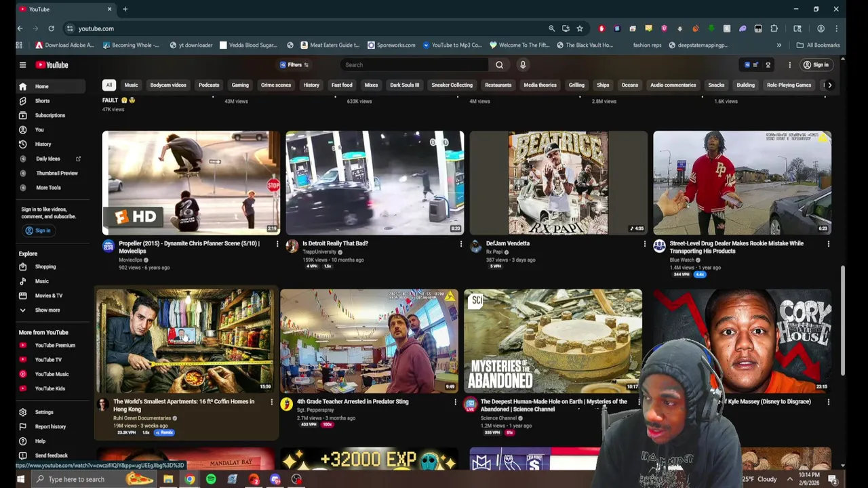The width and height of the screenshot is (868, 488).
Task: Select the All filter chip
Action: coord(108,85)
